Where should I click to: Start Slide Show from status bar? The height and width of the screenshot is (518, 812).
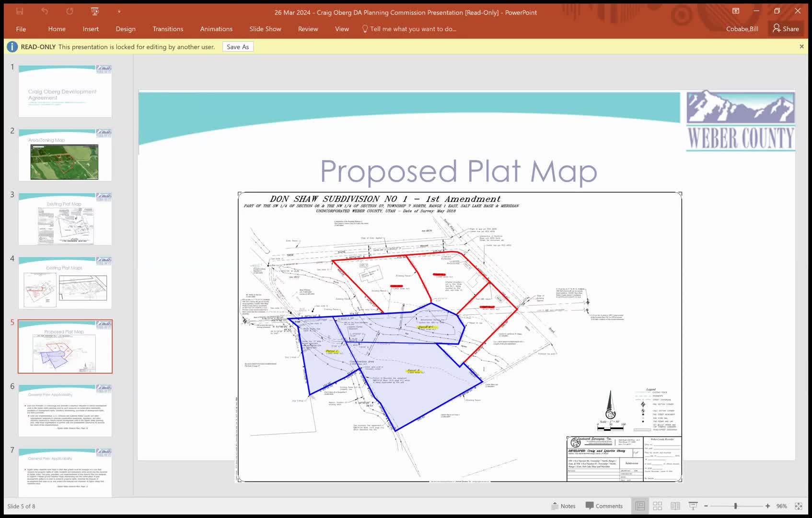[693, 506]
